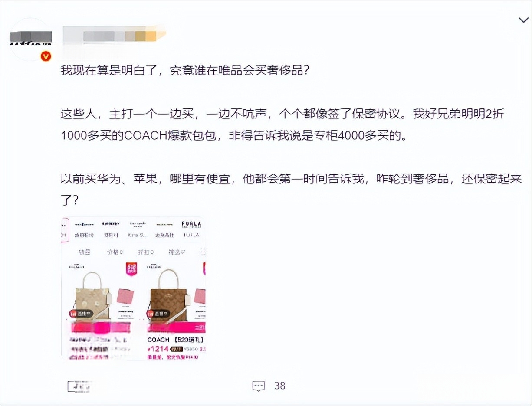Image resolution: width=532 pixels, height=406 pixels.
Task: Sort products by discount in screenshot
Action: (145, 252)
